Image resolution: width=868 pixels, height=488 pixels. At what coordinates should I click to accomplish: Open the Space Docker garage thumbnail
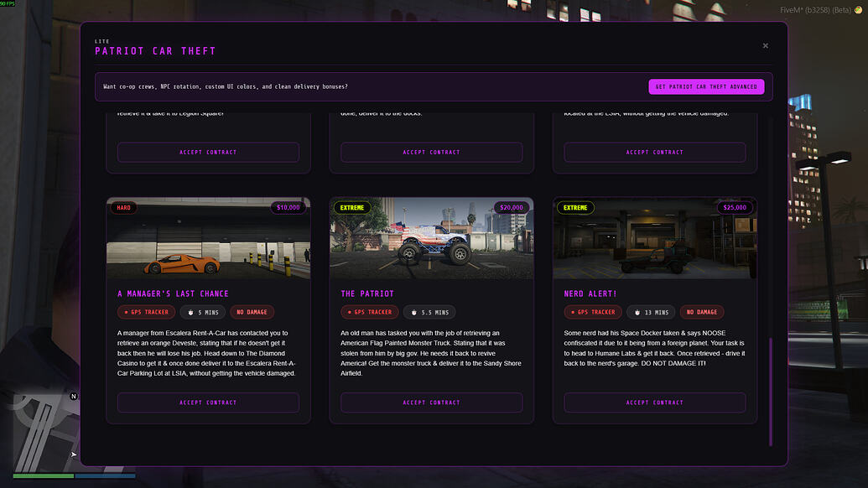coord(655,238)
